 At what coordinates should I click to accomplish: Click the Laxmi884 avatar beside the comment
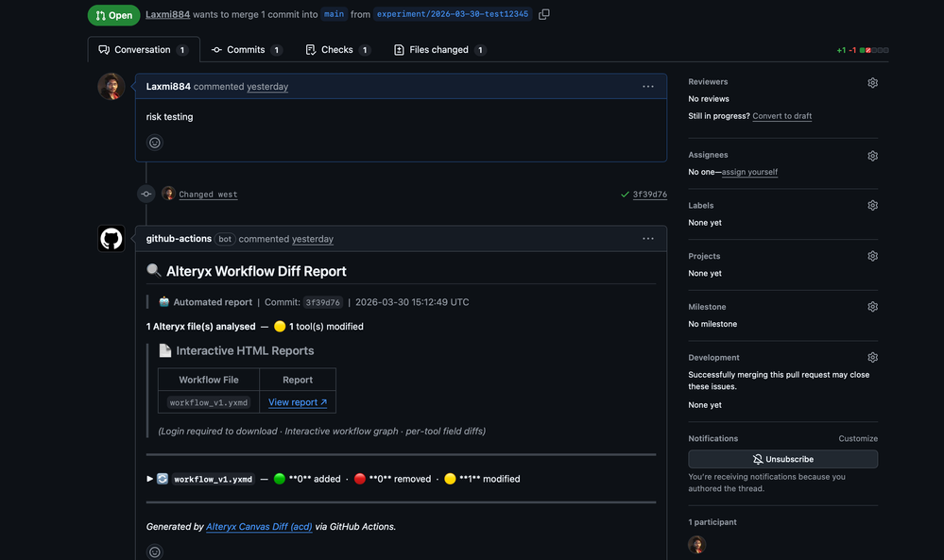click(x=112, y=87)
